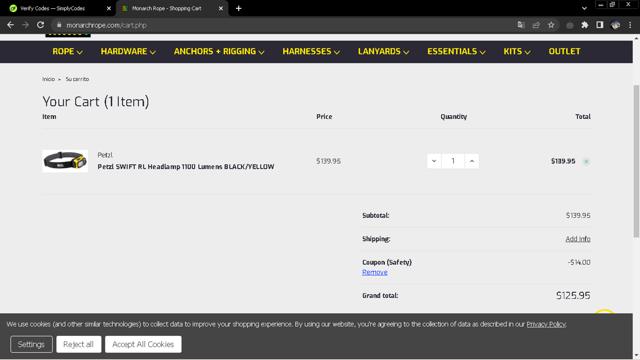The height and width of the screenshot is (360, 640).
Task: Click Add Info for shipping
Action: (x=578, y=239)
